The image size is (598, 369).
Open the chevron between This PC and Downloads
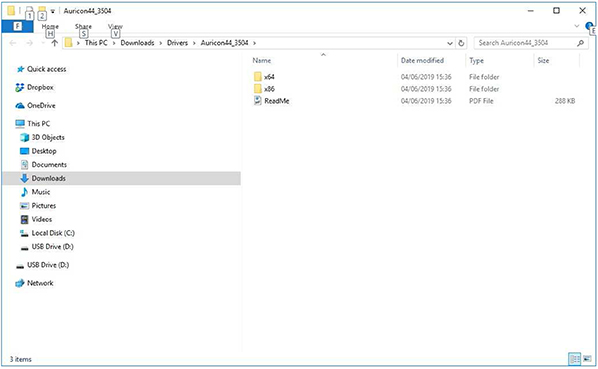point(114,43)
